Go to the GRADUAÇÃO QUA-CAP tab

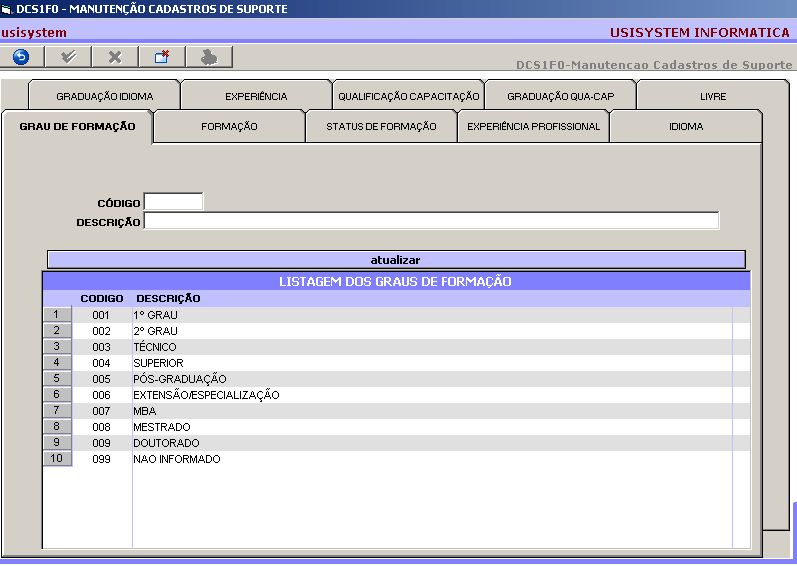[560, 96]
